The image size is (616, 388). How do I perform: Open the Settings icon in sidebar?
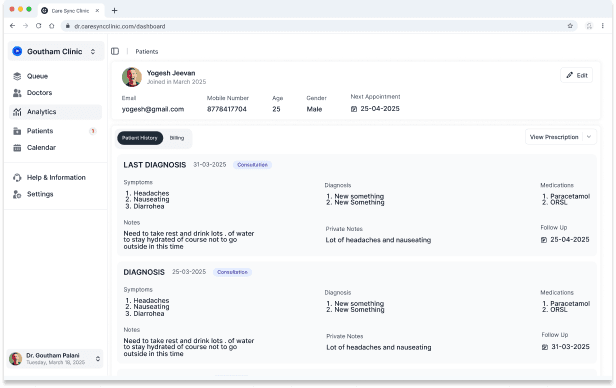[17, 194]
